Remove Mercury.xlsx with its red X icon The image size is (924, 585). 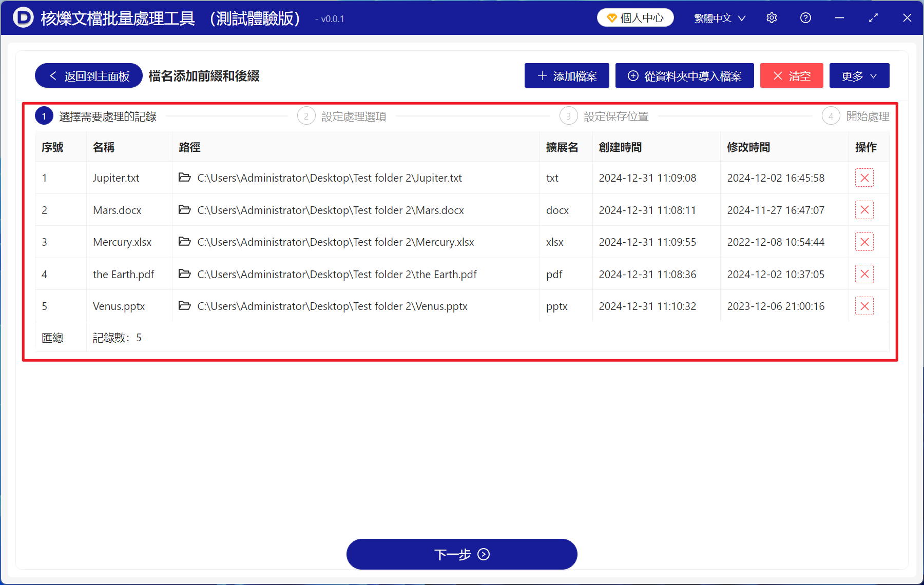pyautogui.click(x=864, y=242)
